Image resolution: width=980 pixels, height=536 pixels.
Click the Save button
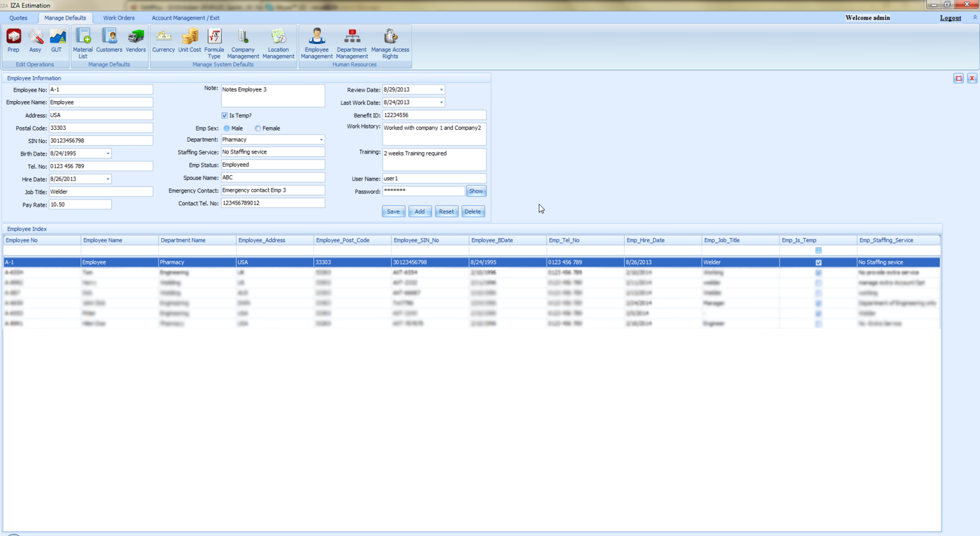coord(393,211)
